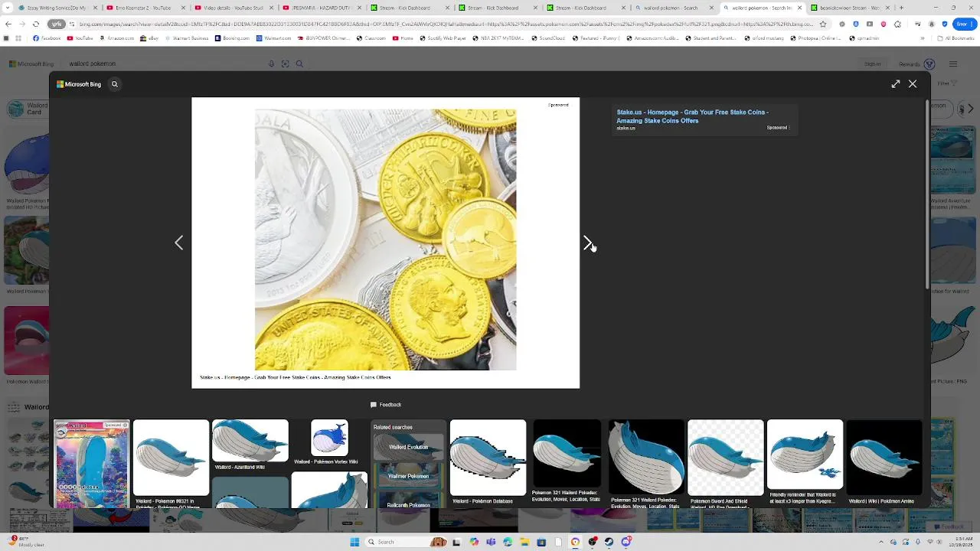Open Microsoft Teams from taskbar

pos(491,542)
